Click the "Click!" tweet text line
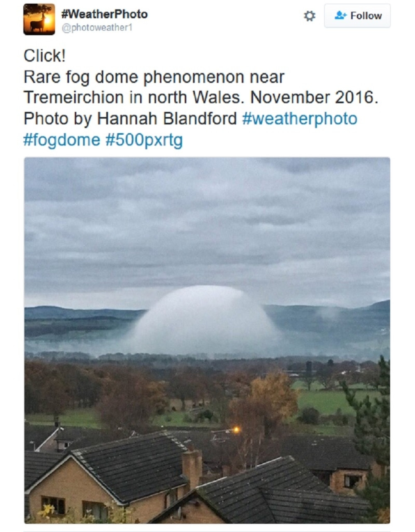415x532 pixels. (45, 56)
